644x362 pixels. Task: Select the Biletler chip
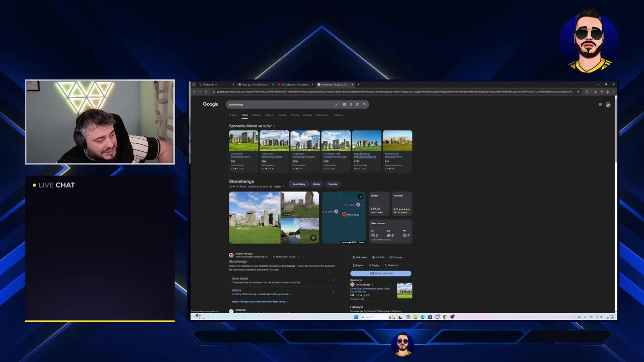click(x=316, y=184)
